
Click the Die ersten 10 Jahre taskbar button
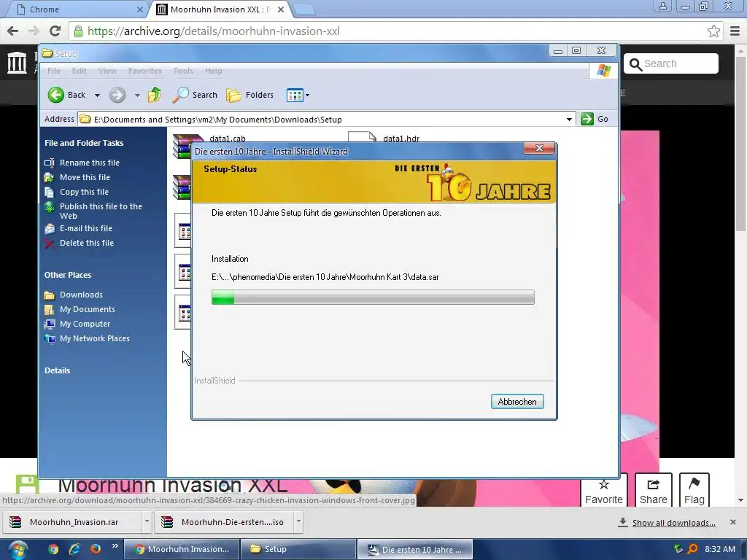[415, 549]
